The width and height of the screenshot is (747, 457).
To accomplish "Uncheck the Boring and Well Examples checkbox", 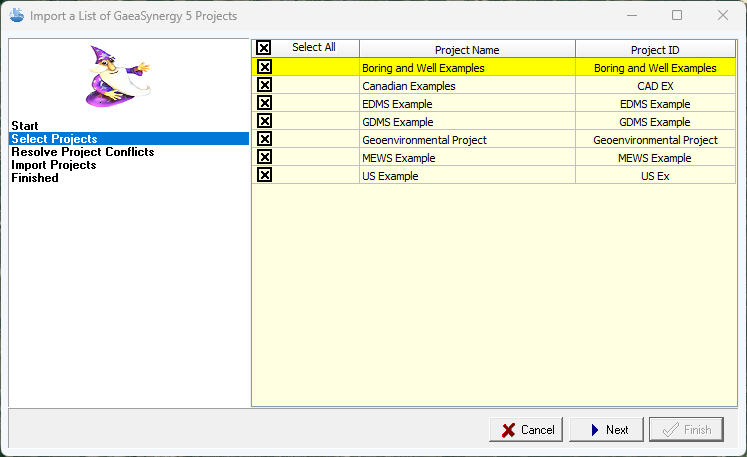I will pyautogui.click(x=264, y=67).
